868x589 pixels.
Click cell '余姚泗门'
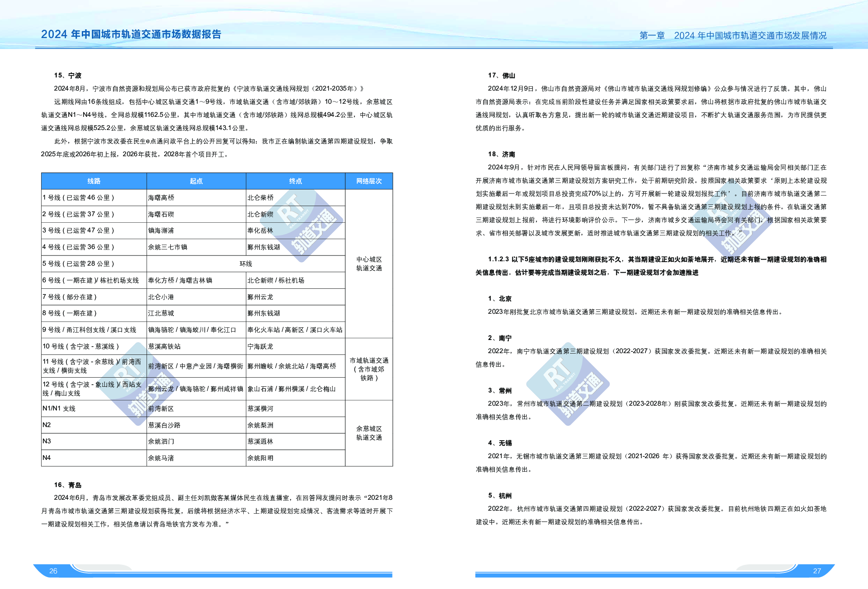click(x=196, y=441)
